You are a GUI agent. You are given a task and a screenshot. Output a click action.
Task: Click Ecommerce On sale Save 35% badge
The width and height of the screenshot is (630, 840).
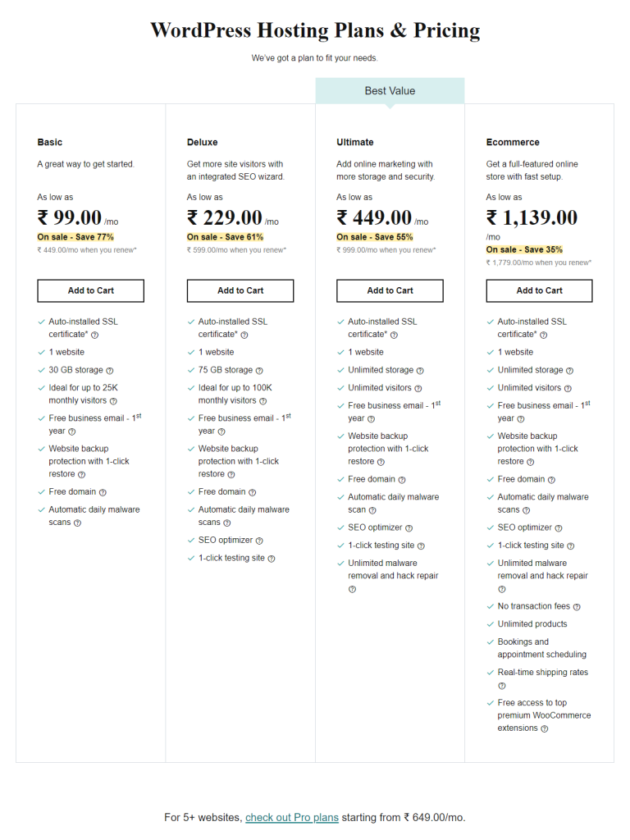[524, 249]
